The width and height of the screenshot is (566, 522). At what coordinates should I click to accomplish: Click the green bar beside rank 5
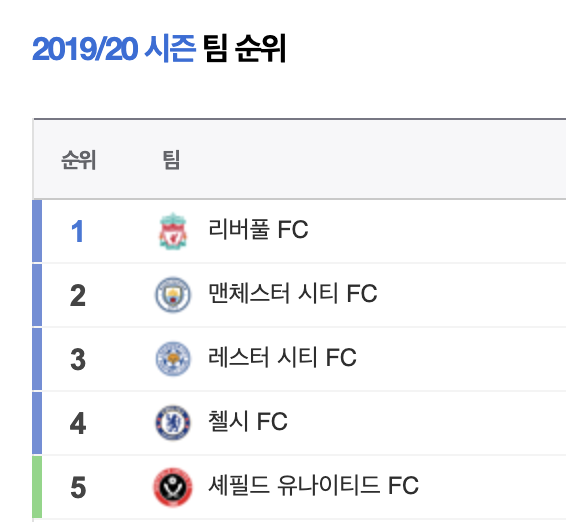[x=37, y=487]
